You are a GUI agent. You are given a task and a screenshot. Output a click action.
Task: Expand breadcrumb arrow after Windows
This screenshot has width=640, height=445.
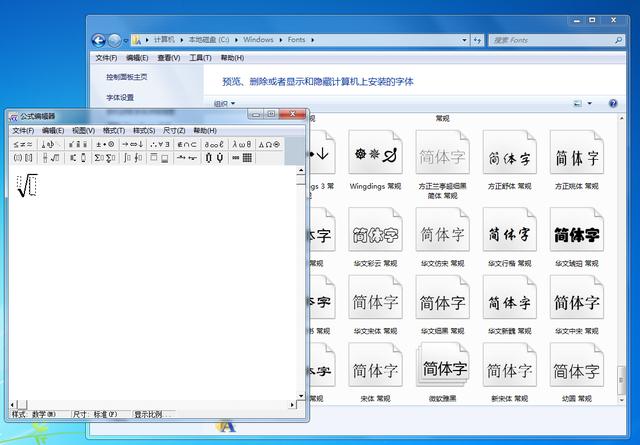(x=281, y=40)
